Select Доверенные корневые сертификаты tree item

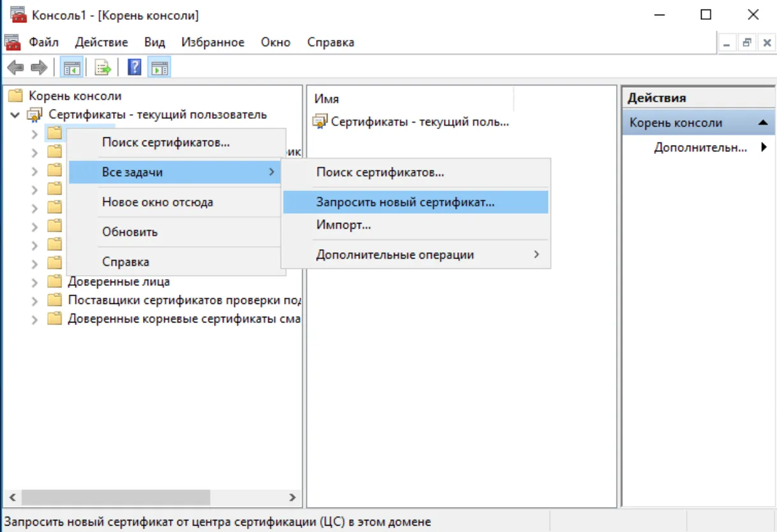point(185,319)
